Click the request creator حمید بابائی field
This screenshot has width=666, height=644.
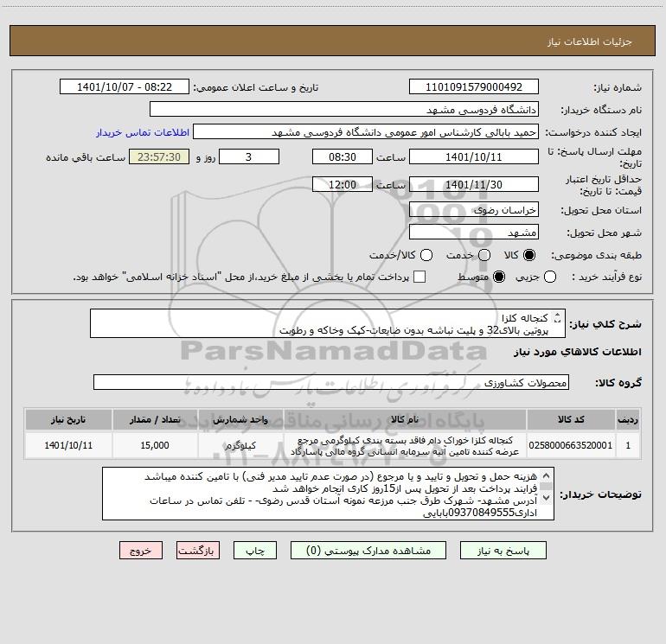point(366,132)
